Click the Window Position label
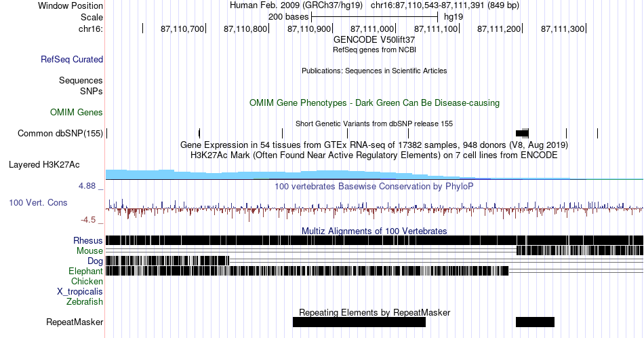 click(71, 5)
